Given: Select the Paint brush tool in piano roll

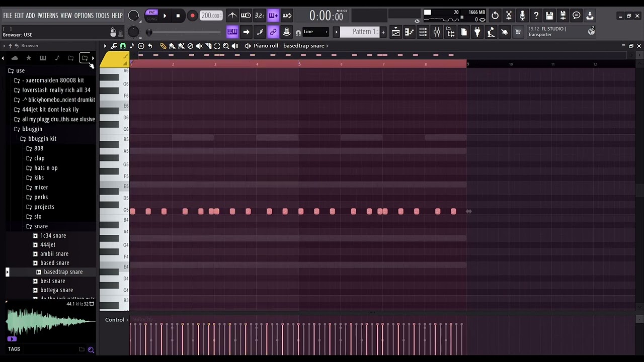Looking at the screenshot, I should coord(172,46).
